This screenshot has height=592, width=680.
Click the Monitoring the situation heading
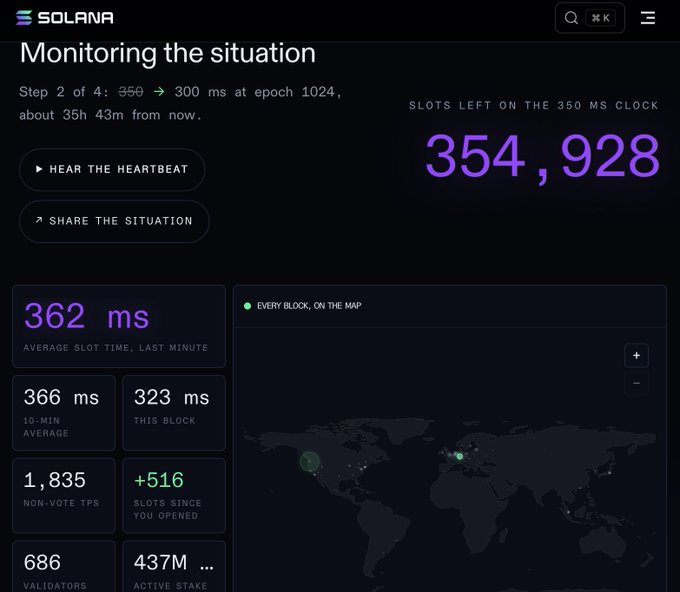tap(168, 53)
